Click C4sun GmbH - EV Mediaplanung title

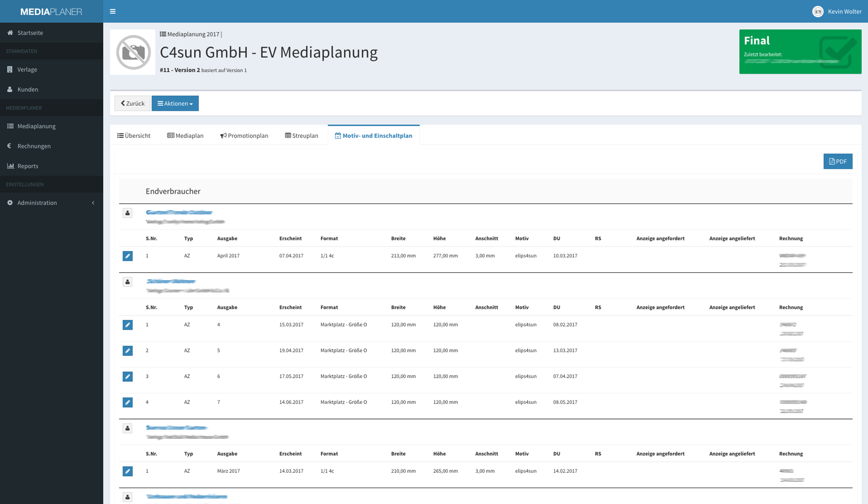[269, 52]
